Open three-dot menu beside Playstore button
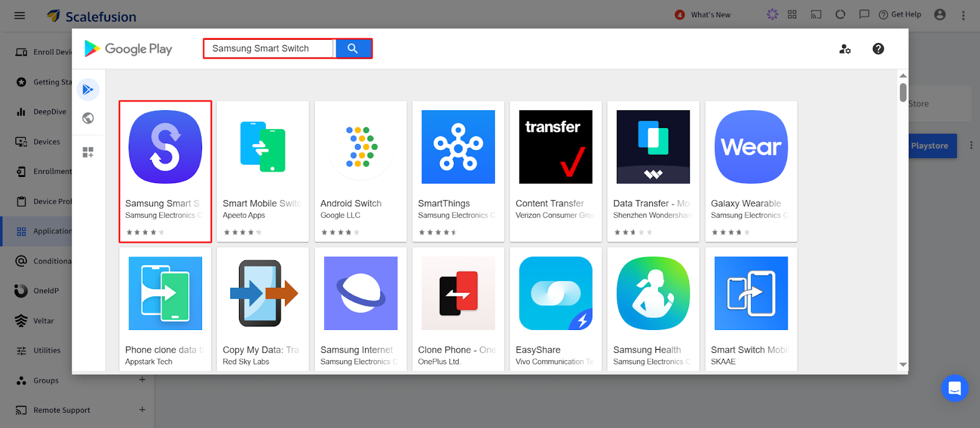This screenshot has height=428, width=980. click(971, 146)
